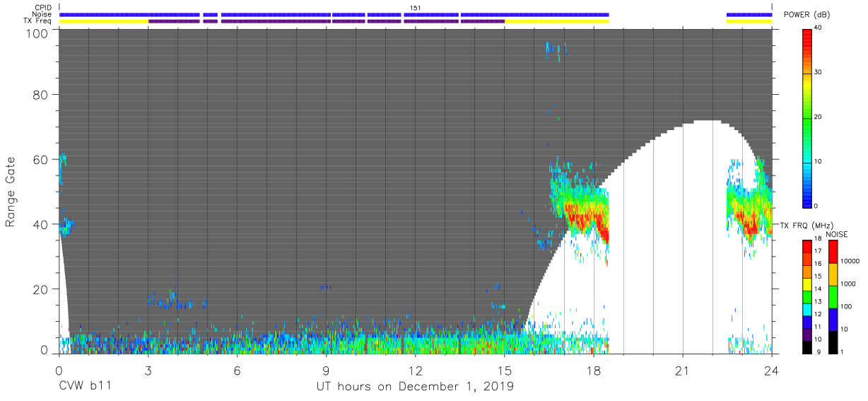Click the '3' hour x-axis tick label

click(x=148, y=370)
